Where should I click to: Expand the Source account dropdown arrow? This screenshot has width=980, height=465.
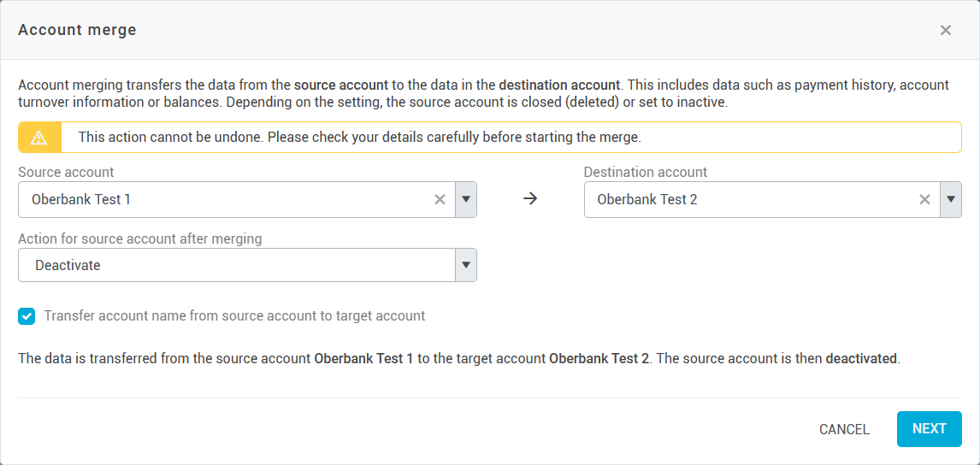(466, 200)
